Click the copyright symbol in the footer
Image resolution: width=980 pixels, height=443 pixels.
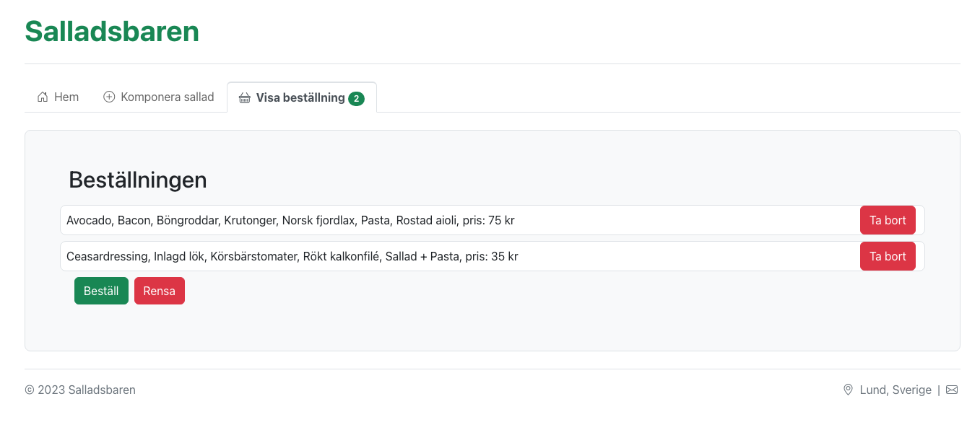click(30, 390)
